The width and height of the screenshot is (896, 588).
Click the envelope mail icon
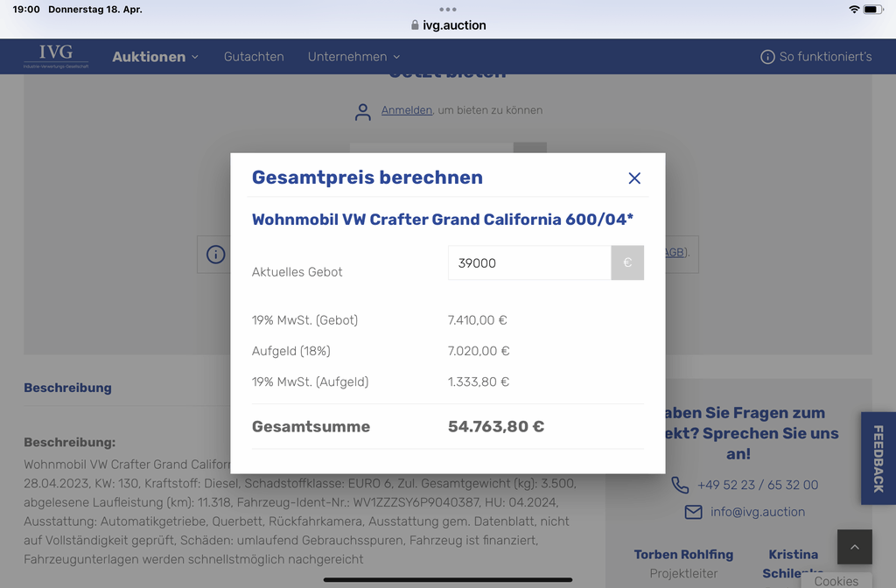693,512
